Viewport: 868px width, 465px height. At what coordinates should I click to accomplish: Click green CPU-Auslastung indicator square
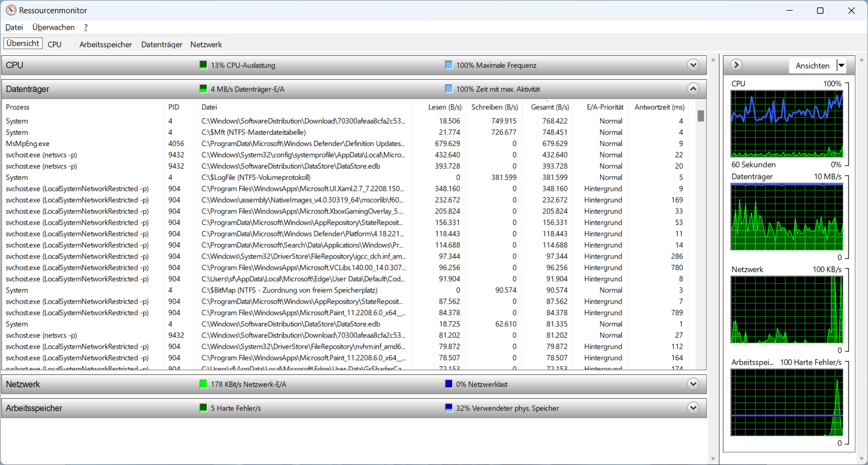[203, 65]
